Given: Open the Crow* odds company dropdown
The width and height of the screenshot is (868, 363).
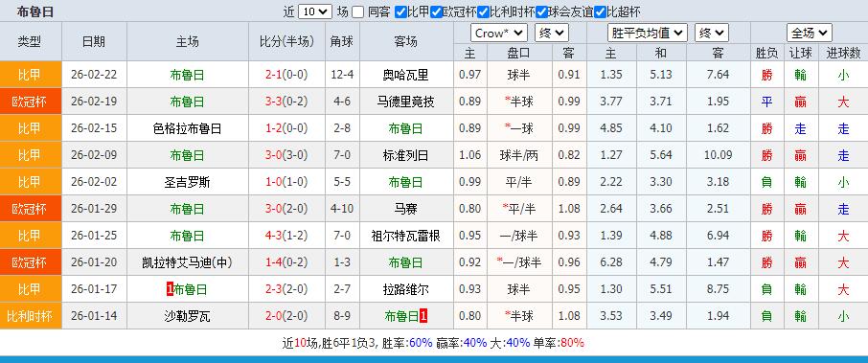Looking at the screenshot, I should coord(499,34).
